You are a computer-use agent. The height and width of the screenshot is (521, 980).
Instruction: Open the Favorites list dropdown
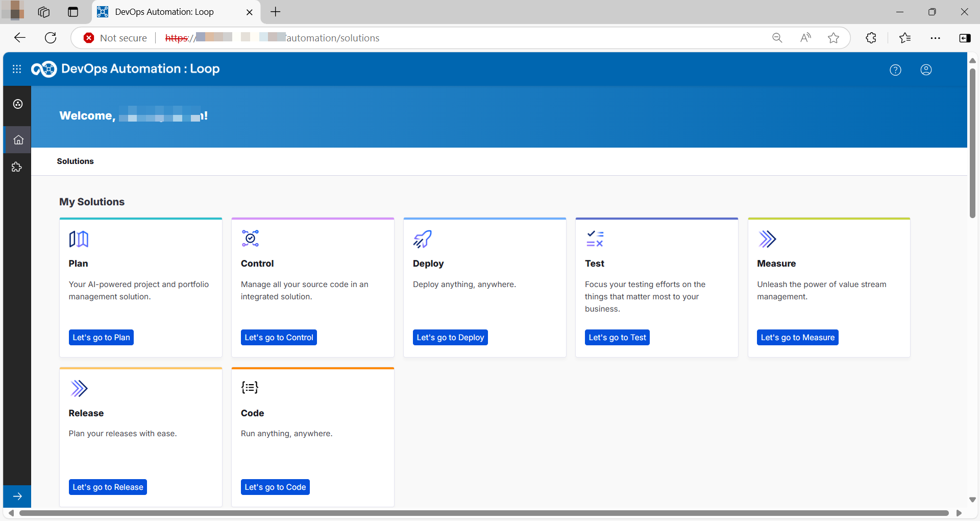pos(905,38)
